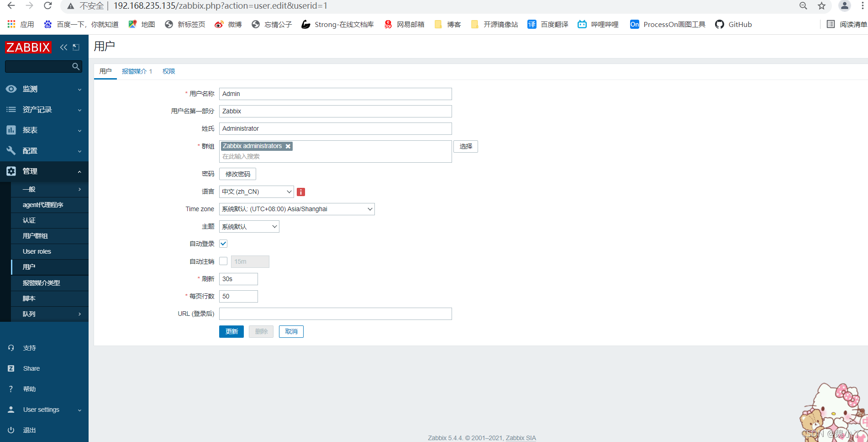This screenshot has height=442, width=868.
Task: Click the User settings person icon
Action: pos(11,410)
